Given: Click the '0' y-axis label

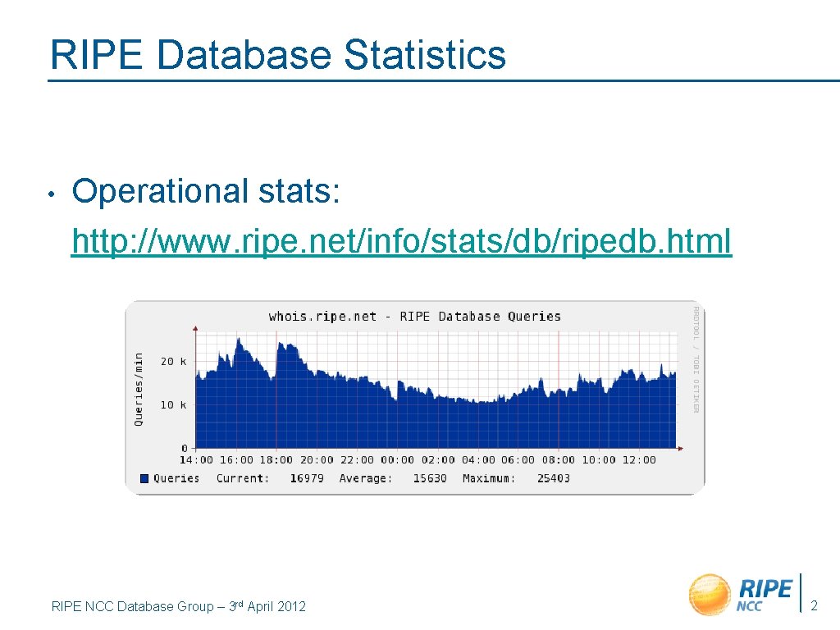Looking at the screenshot, I should [185, 448].
